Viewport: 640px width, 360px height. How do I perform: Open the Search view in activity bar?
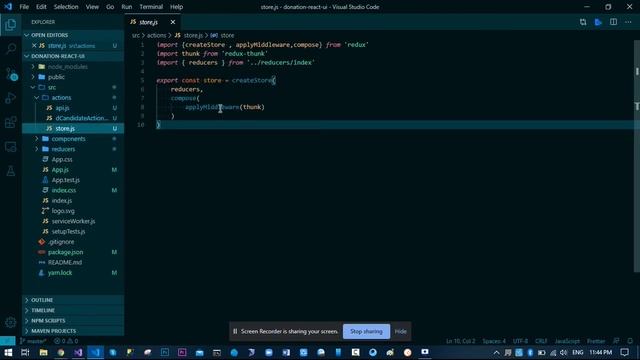coord(11,49)
